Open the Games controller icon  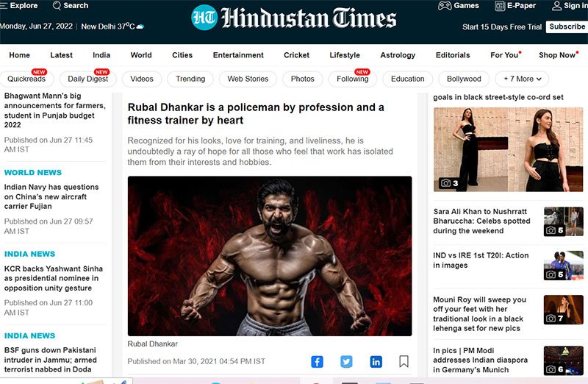click(445, 6)
